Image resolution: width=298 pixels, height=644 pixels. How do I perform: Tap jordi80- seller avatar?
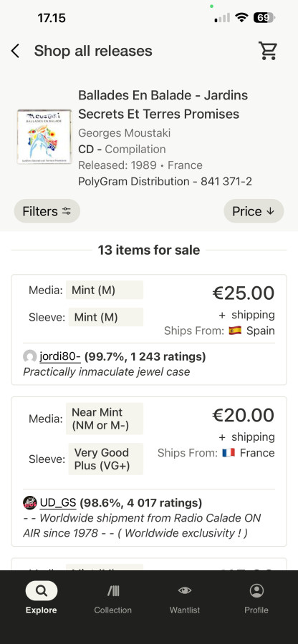coord(30,356)
